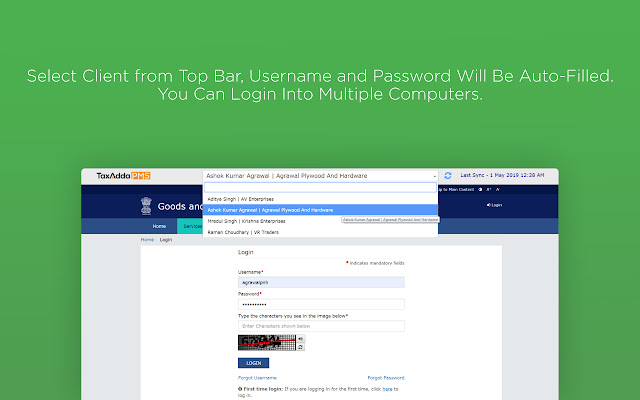Refresh the captcha image icon
640x400 pixels.
300,347
